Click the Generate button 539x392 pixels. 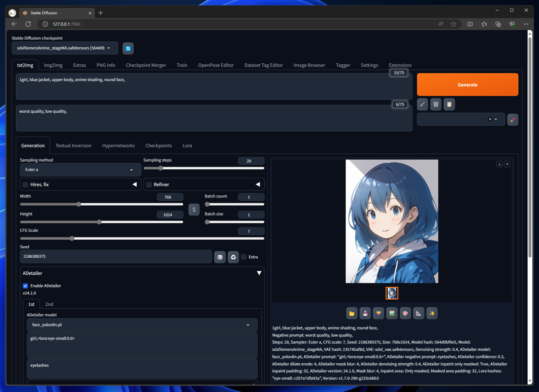468,84
